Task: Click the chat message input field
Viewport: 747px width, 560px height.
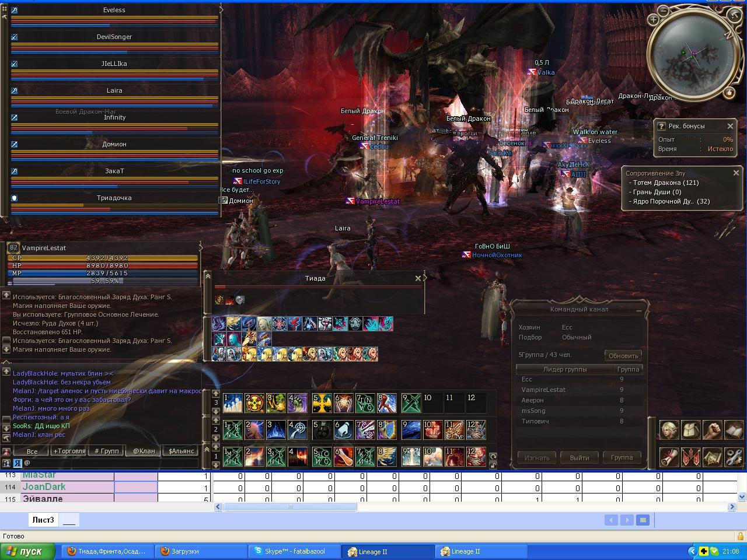Action: click(111, 463)
